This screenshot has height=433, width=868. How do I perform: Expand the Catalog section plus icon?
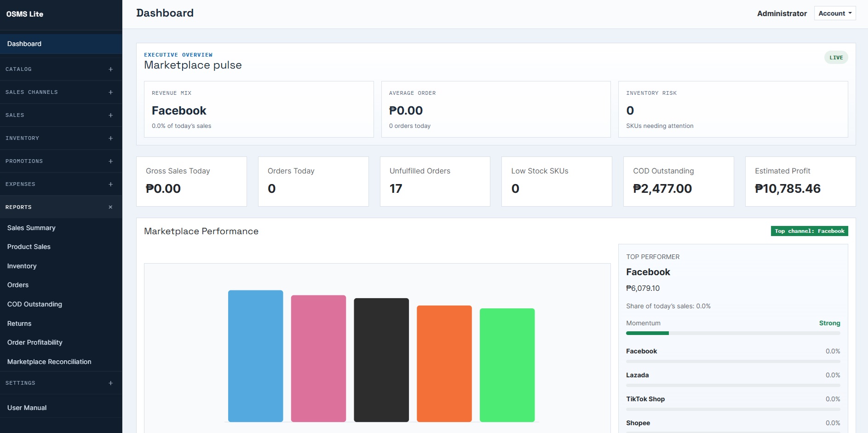coord(110,69)
